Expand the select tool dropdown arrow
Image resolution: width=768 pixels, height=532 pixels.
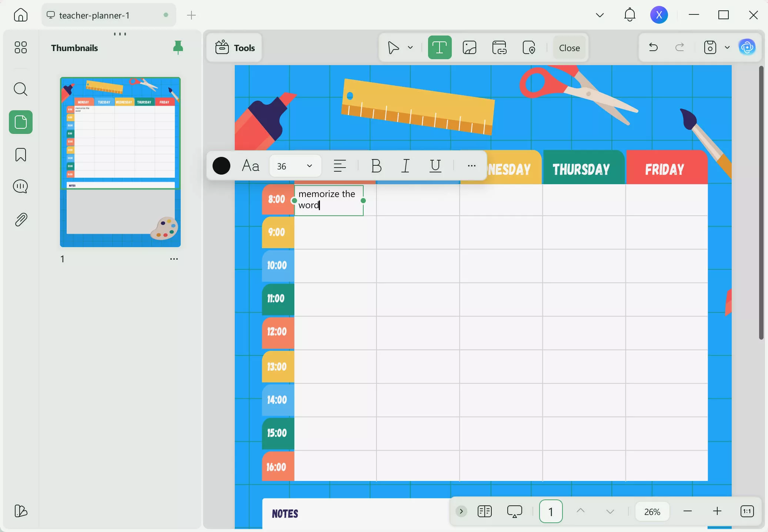pyautogui.click(x=410, y=47)
